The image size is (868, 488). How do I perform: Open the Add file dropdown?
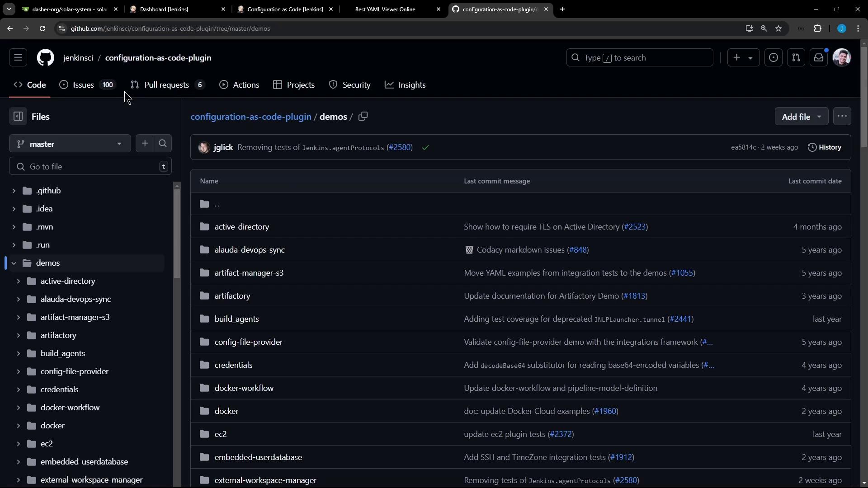click(801, 117)
